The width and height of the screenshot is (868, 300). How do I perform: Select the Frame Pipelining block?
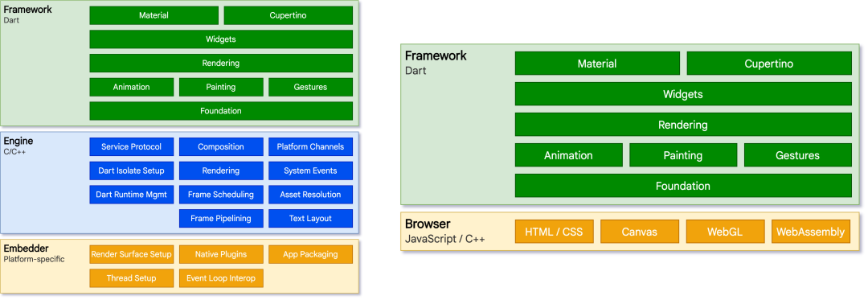click(221, 218)
